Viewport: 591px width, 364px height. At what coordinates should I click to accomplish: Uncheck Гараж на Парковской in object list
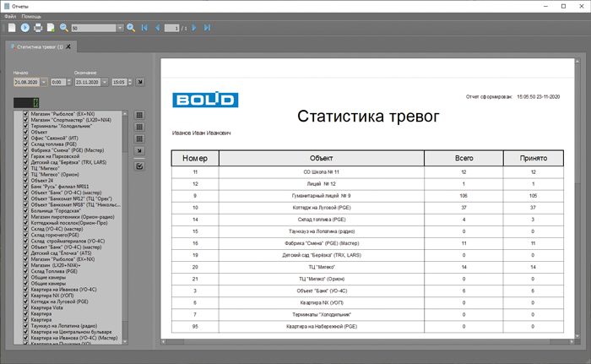(25, 155)
